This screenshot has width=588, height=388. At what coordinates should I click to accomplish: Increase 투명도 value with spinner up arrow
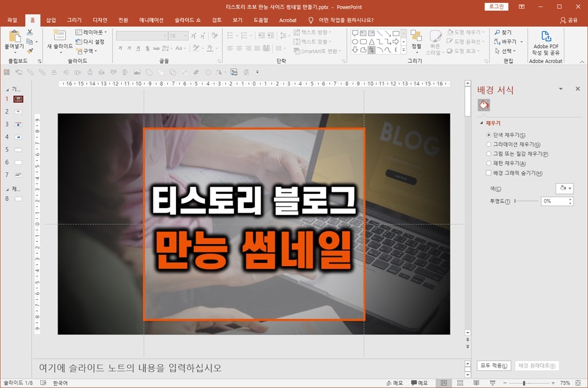click(x=570, y=199)
